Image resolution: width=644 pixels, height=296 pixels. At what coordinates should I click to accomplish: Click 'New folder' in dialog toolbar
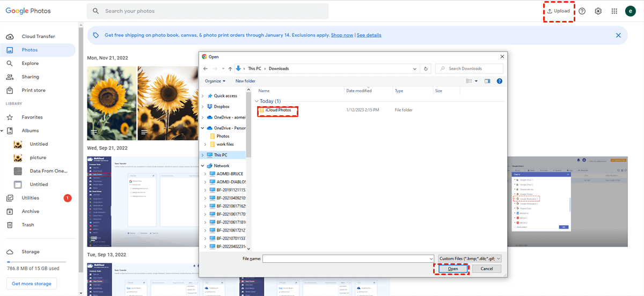pos(245,81)
